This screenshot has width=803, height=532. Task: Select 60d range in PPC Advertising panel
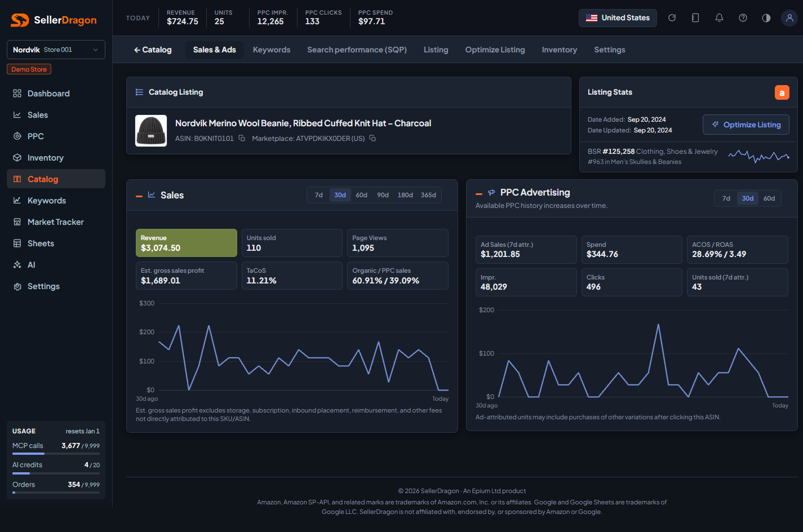click(x=769, y=198)
